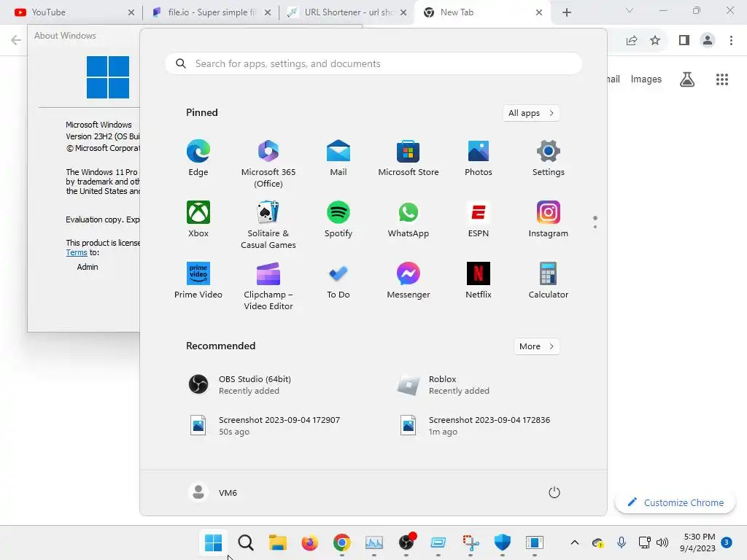Open recommended OBS Studio (64bit)
Viewport: 747px width, 560px height.
pos(267,385)
